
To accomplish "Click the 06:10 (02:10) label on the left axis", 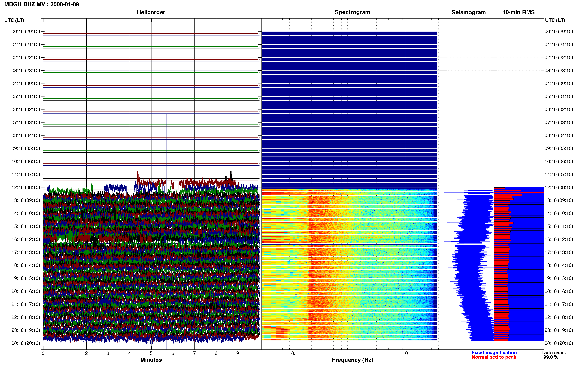I will [x=26, y=109].
